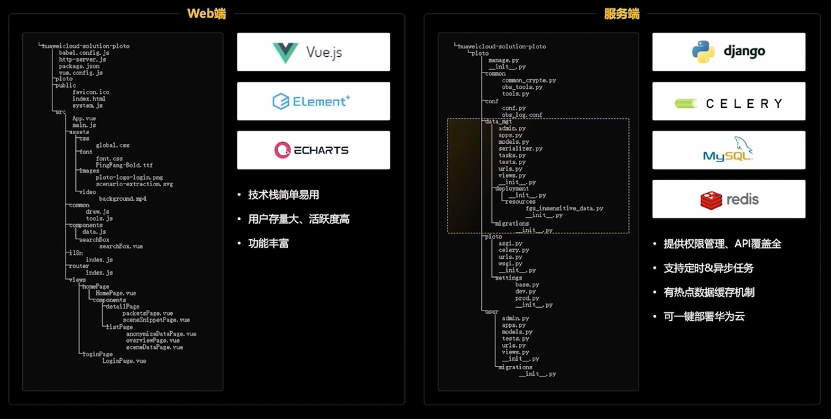Select bullet text 用户存量大、活跃度高
The height and width of the screenshot is (420, 832).
299,219
